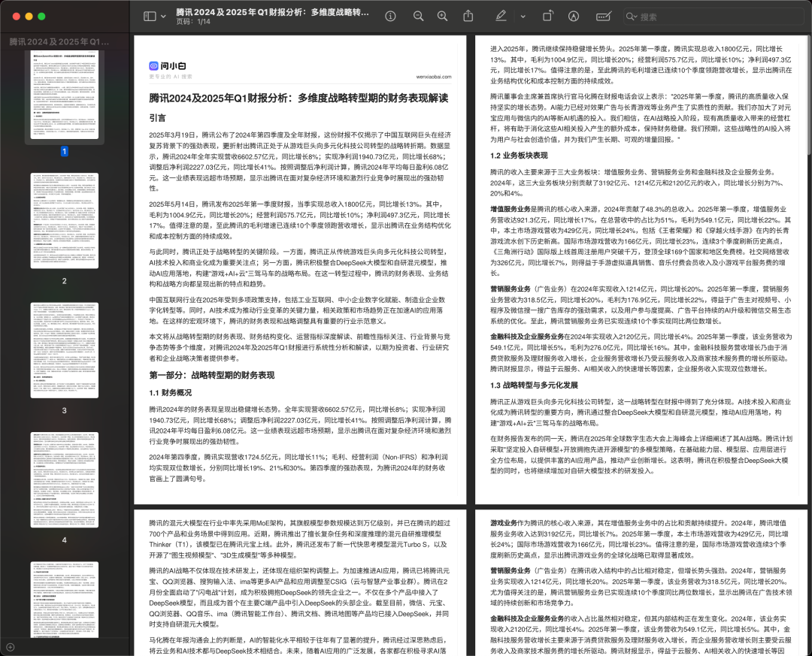Open the sidebar view options chevron
Image resolution: width=812 pixels, height=656 pixels.
click(x=163, y=17)
